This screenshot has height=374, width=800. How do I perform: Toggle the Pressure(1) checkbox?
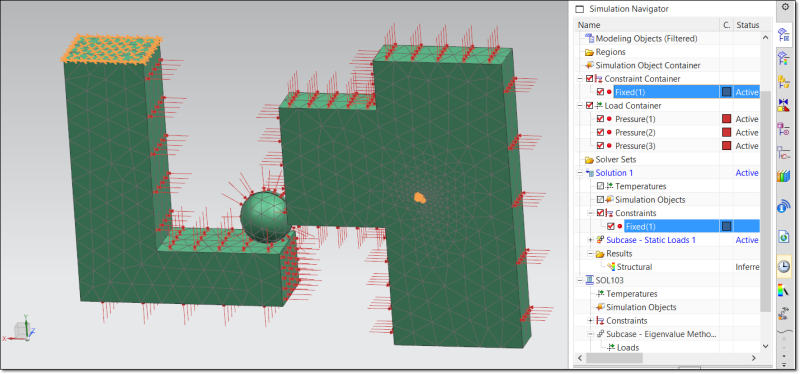coord(601,119)
